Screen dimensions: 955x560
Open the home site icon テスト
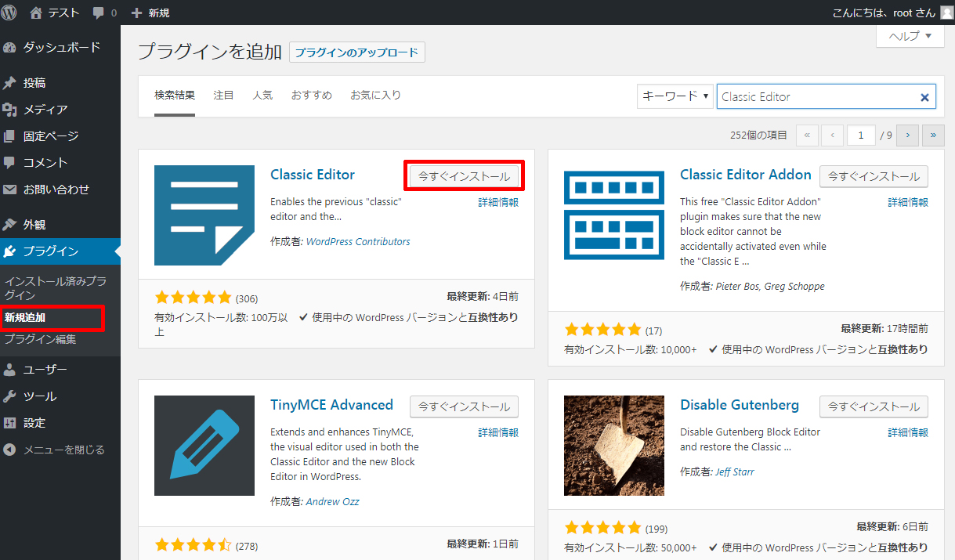pyautogui.click(x=36, y=13)
